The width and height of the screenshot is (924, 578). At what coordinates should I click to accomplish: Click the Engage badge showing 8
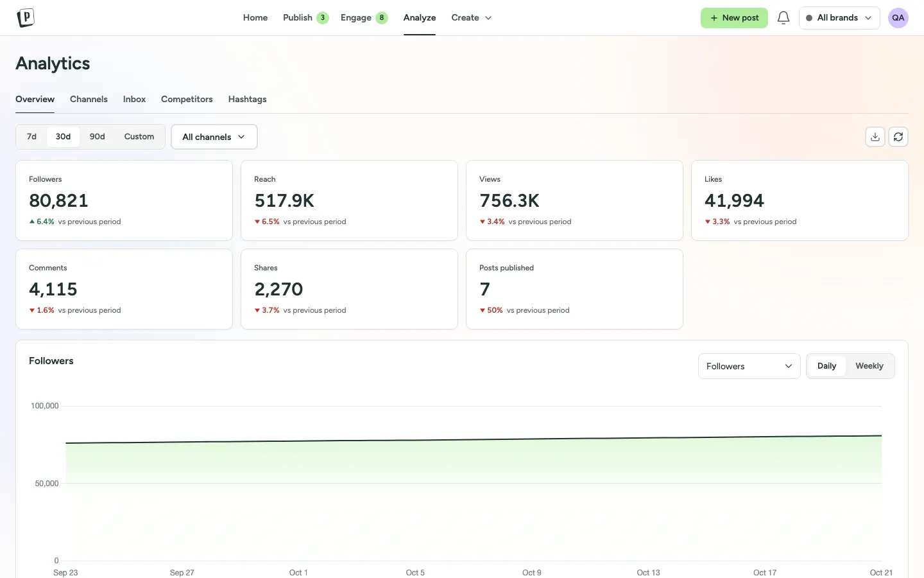click(x=382, y=18)
